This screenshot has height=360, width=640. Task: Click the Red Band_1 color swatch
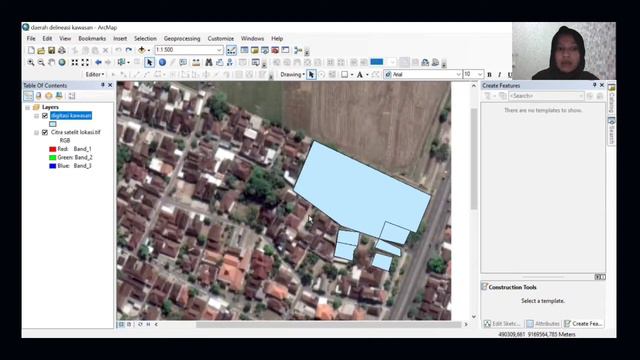(x=52, y=149)
